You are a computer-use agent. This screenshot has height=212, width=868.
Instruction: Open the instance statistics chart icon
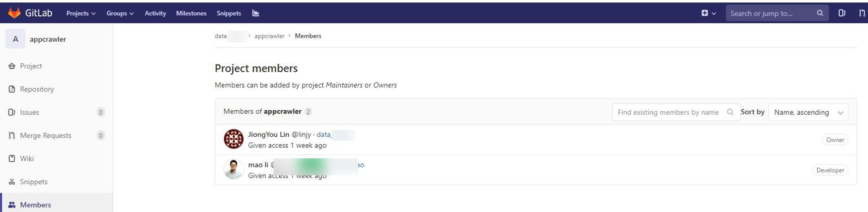[x=256, y=13]
